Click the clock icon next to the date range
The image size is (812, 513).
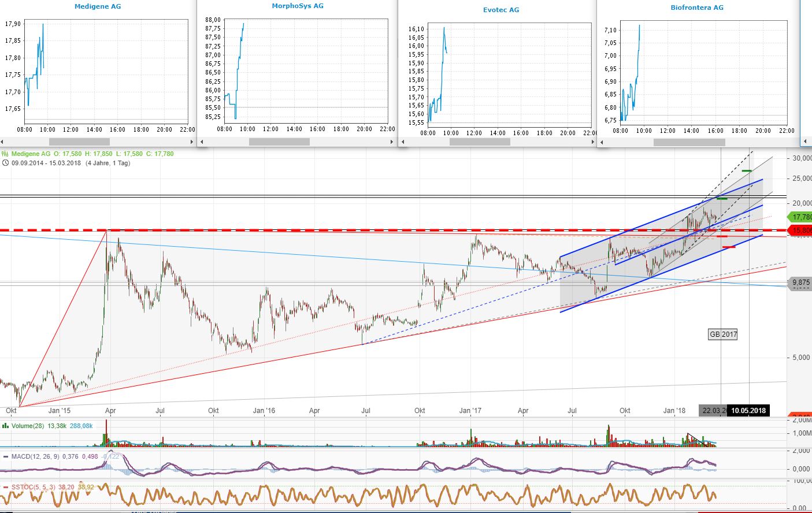(x=5, y=163)
